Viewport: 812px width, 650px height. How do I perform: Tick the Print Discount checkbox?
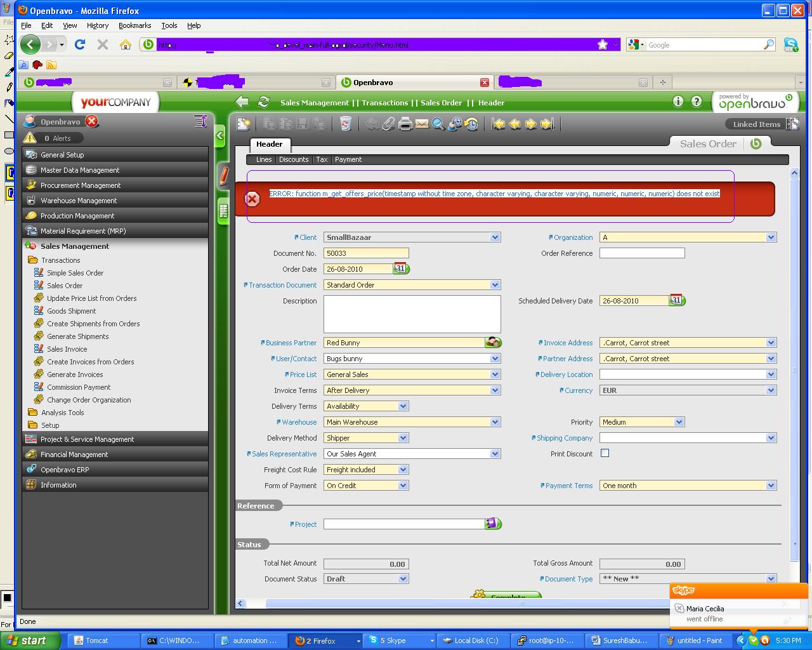coord(605,453)
